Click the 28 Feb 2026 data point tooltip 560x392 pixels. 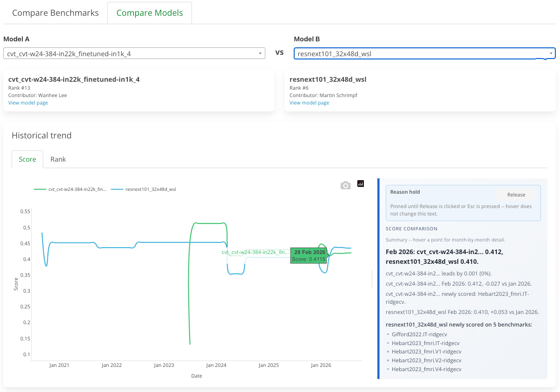tap(309, 255)
